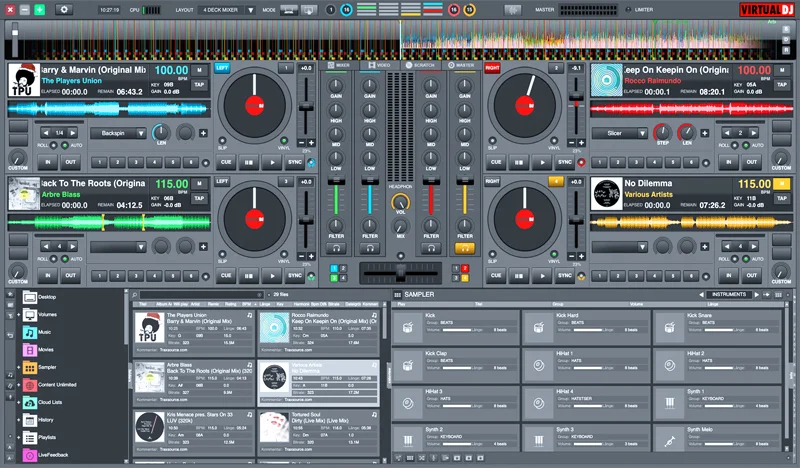Click the search magnifier icon in browser
Viewport: 800px width, 468px height.
point(135,295)
